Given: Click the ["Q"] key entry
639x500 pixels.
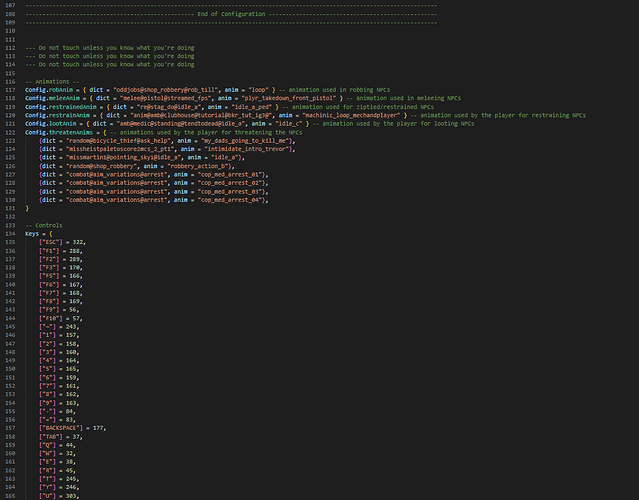Looking at the screenshot, I should pyautogui.click(x=47, y=445).
